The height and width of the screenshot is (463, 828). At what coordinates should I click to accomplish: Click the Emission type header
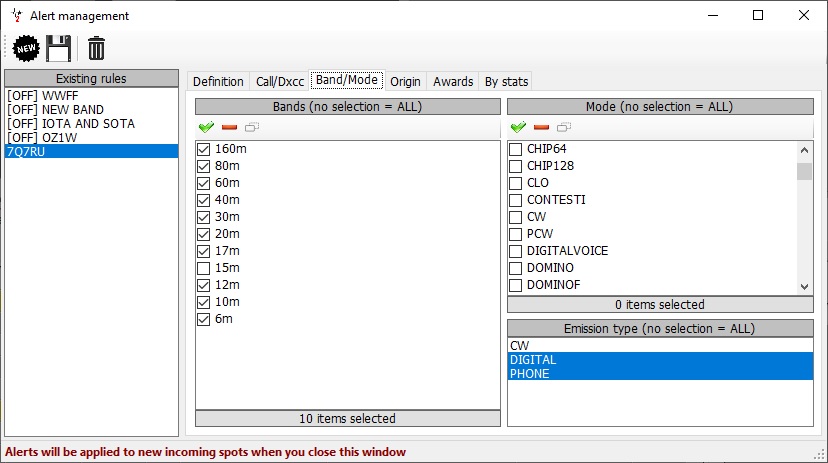point(660,328)
